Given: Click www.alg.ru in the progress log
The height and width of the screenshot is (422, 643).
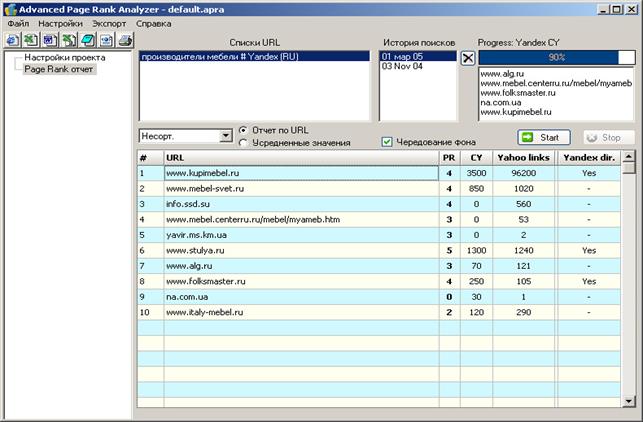Looking at the screenshot, I should (x=502, y=74).
